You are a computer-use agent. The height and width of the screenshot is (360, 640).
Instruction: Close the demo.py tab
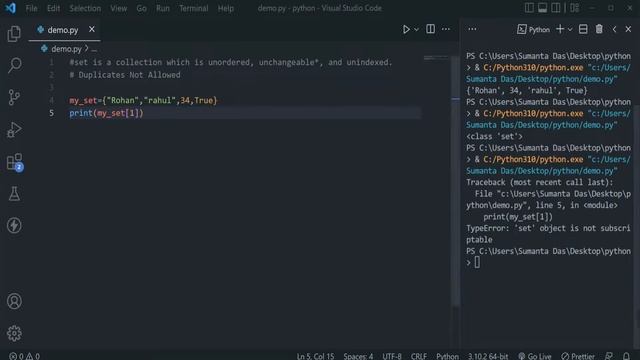(92, 29)
